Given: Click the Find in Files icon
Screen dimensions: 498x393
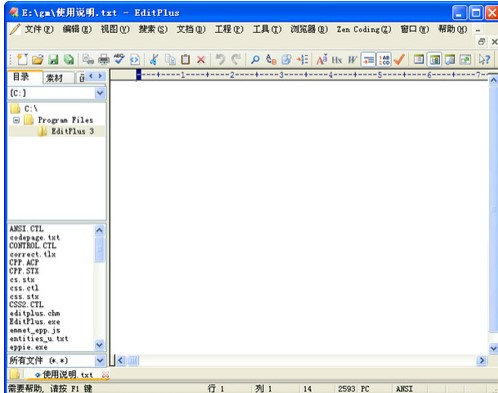Looking at the screenshot, I should (x=286, y=60).
